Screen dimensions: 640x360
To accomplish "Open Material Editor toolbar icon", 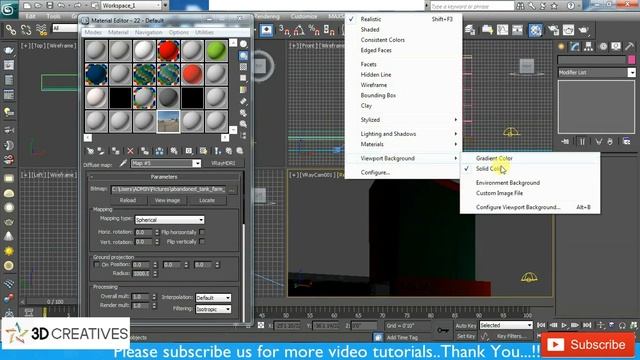I will pyautogui.click(x=536, y=30).
